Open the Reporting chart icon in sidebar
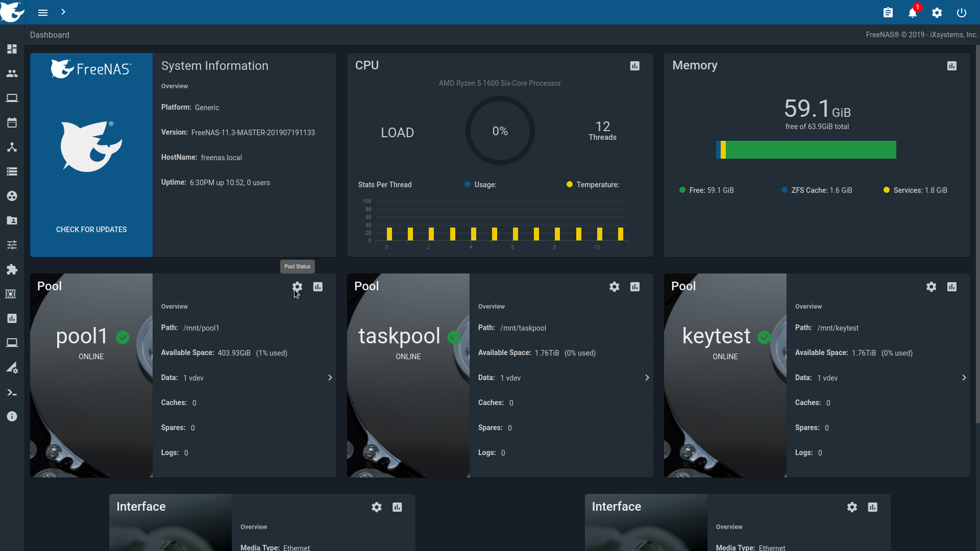 [x=12, y=318]
